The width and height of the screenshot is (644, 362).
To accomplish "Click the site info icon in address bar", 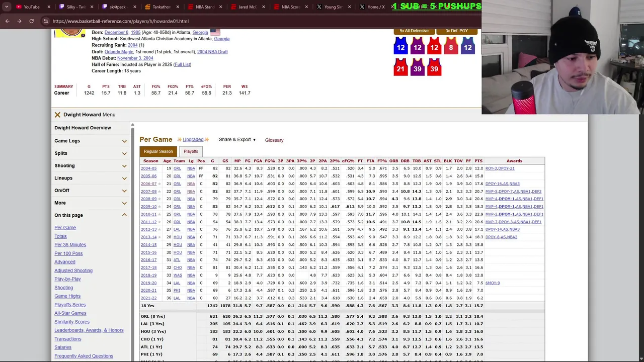I will 46,21.
